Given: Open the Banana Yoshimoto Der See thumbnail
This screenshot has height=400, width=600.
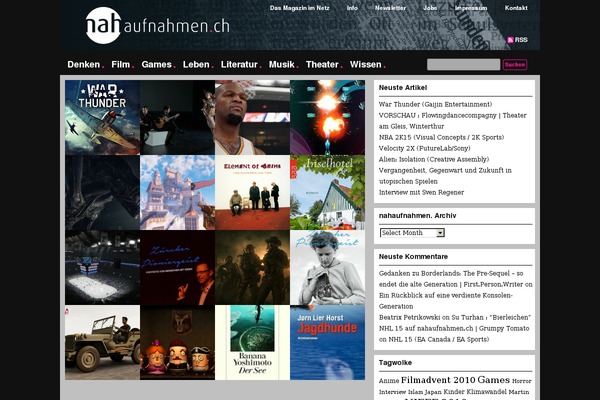Looking at the screenshot, I should [253, 343].
